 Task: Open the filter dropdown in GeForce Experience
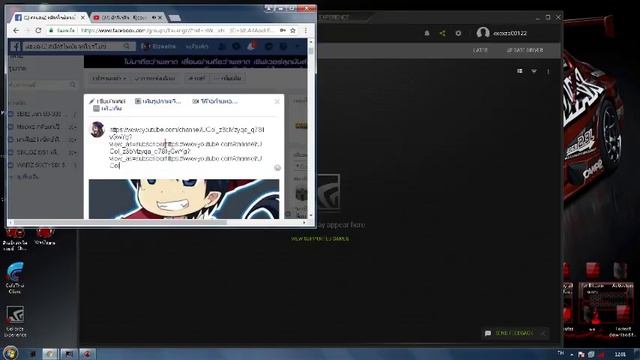(534, 71)
